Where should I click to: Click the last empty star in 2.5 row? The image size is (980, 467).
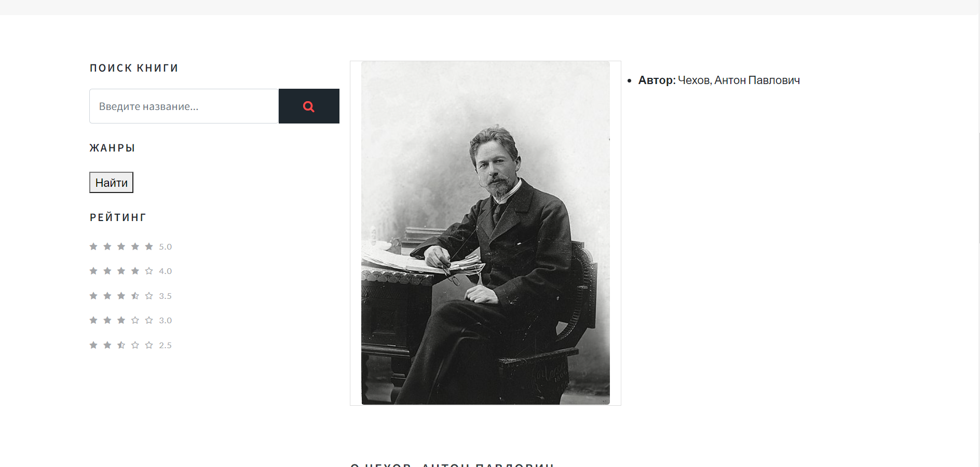click(149, 345)
